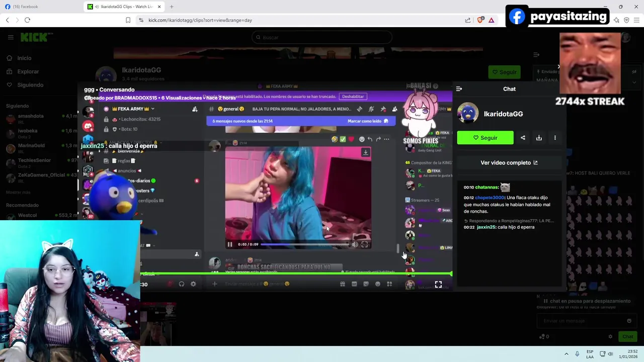The image size is (644, 362).
Task: Go back one page in the browser
Action: click(7, 20)
